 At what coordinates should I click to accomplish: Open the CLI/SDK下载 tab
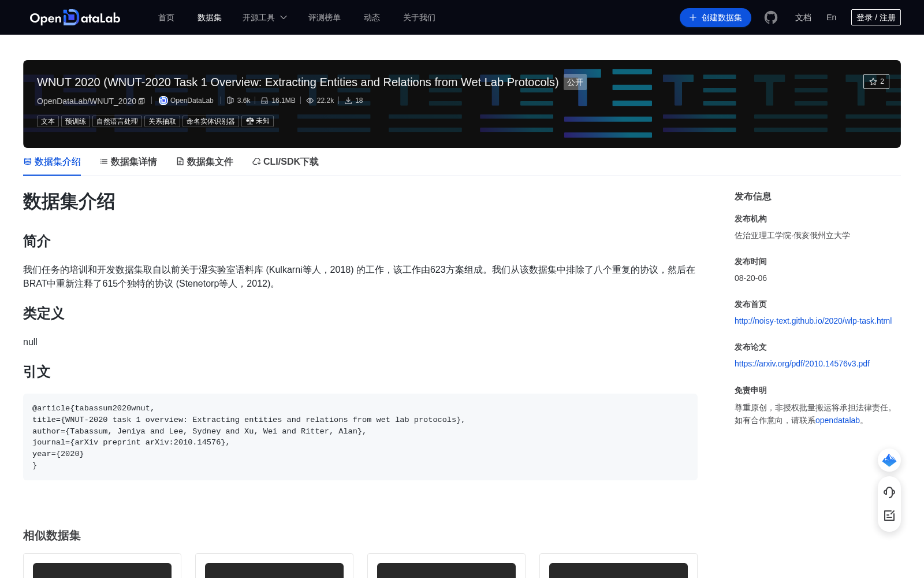click(285, 162)
